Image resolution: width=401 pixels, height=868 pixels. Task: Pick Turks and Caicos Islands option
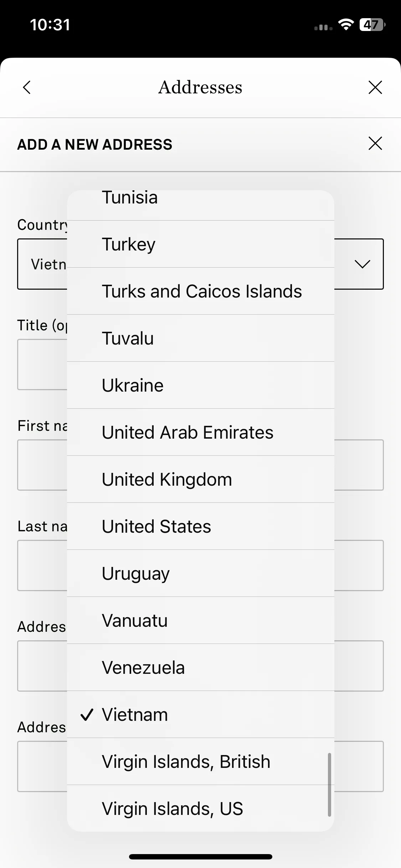pos(201,291)
